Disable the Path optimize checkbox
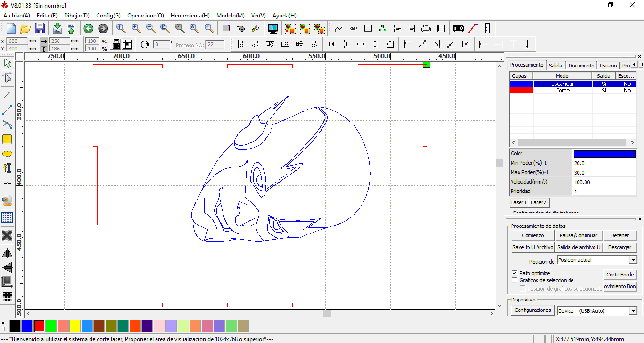The image size is (644, 343). click(x=515, y=273)
